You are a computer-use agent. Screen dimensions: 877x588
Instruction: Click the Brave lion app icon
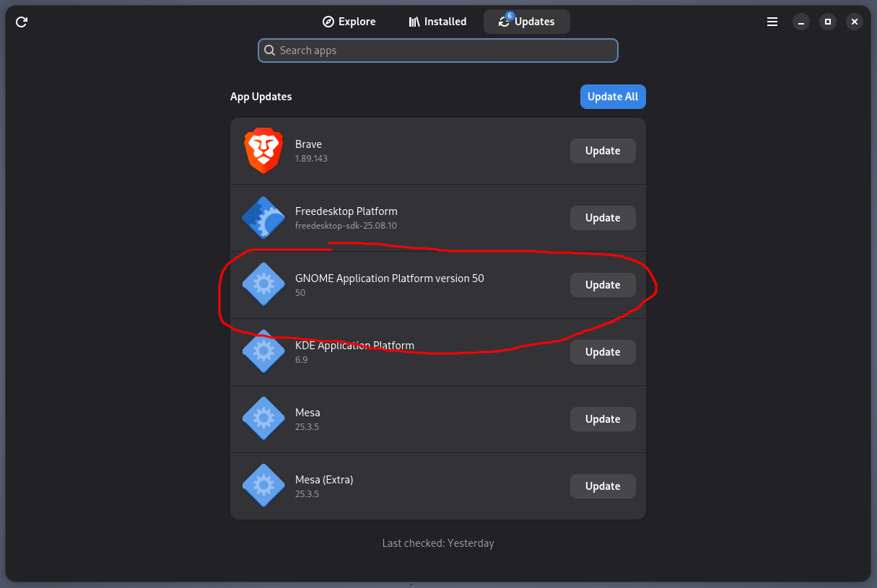[x=263, y=151]
